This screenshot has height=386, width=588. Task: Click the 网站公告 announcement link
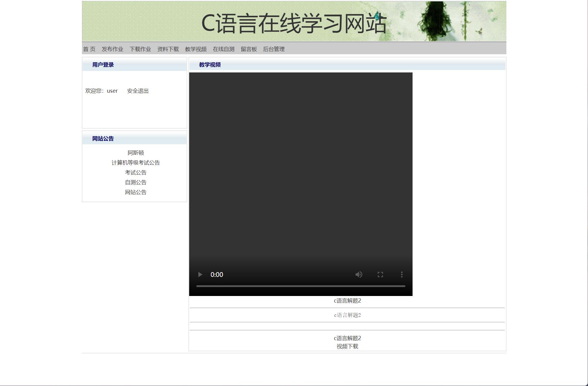(x=136, y=192)
